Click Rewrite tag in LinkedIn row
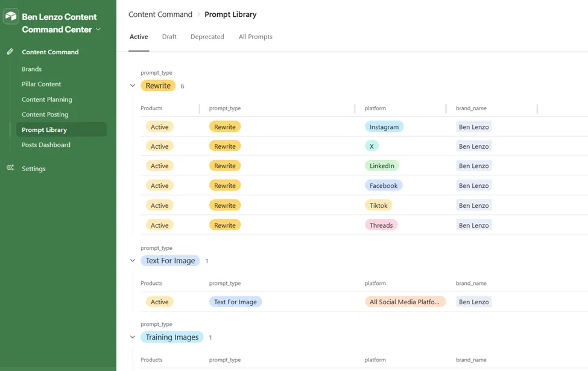This screenshot has height=371, width=588. pos(224,166)
